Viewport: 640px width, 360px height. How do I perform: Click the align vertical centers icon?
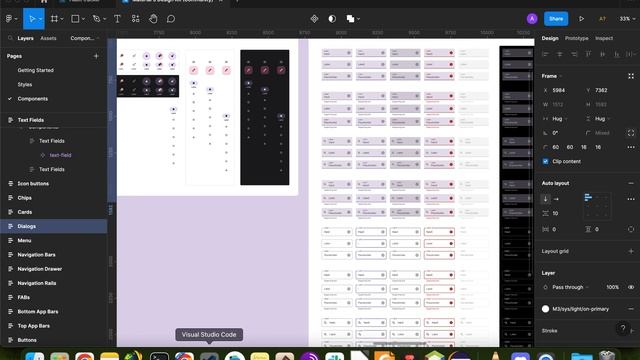point(602,54)
